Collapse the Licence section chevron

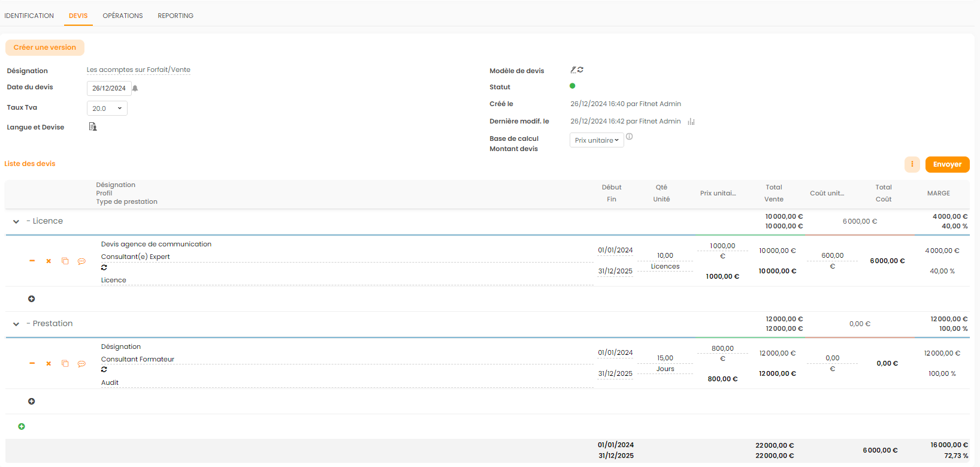click(x=16, y=222)
